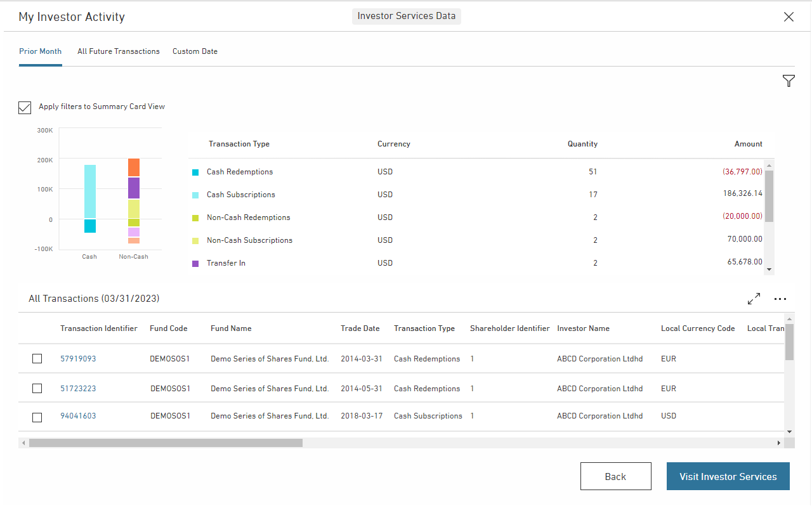The height and width of the screenshot is (506, 812).
Task: Close the My Investor Activity dialog
Action: 789,17
